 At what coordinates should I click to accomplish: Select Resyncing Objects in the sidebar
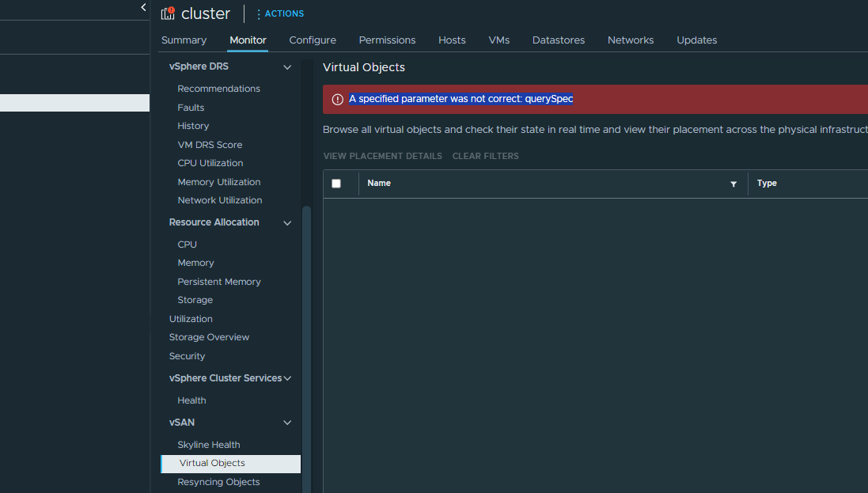click(218, 481)
